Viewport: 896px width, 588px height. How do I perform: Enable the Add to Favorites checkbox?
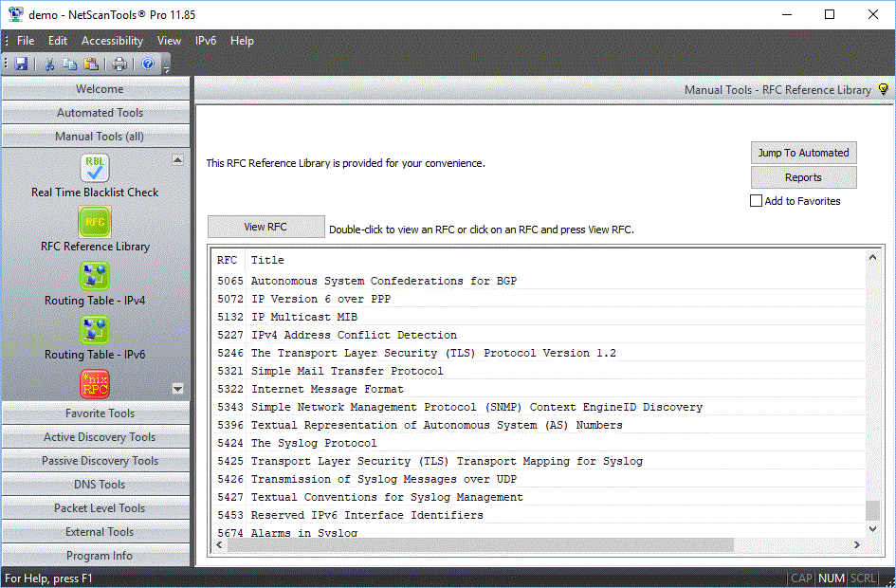[x=756, y=201]
